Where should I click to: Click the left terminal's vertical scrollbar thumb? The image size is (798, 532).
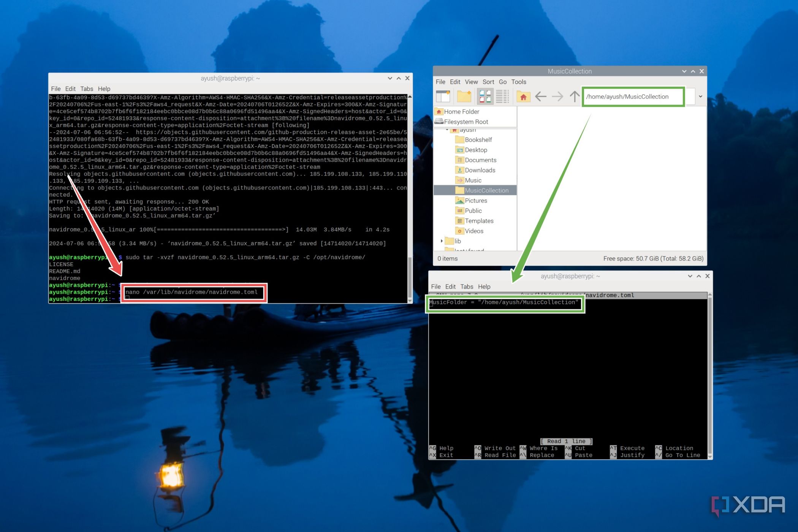click(410, 277)
